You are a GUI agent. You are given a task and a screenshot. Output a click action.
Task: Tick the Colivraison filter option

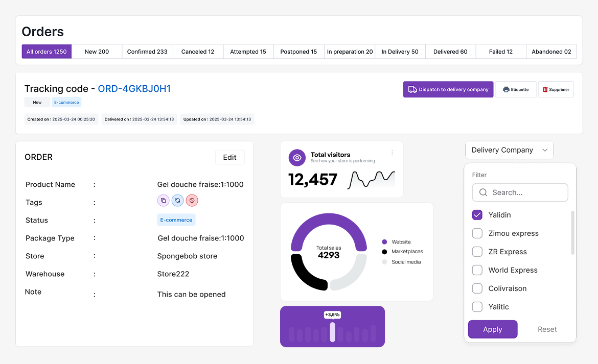tap(477, 288)
